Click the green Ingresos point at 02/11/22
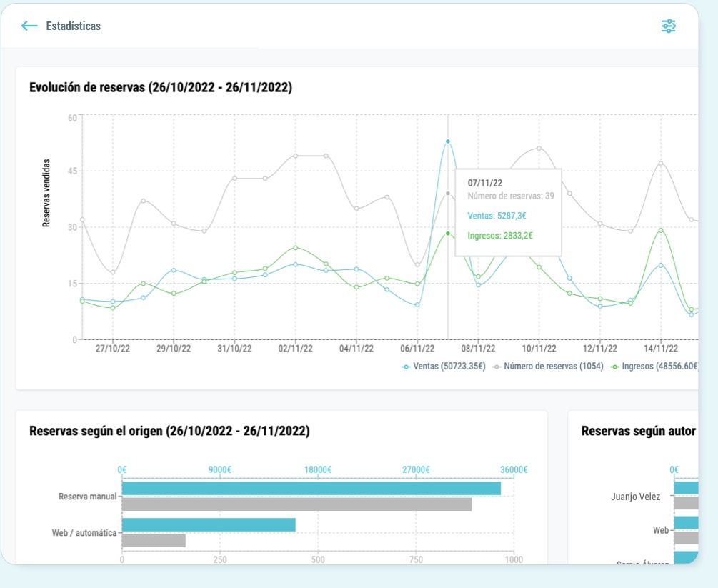The image size is (718, 588). 295,248
